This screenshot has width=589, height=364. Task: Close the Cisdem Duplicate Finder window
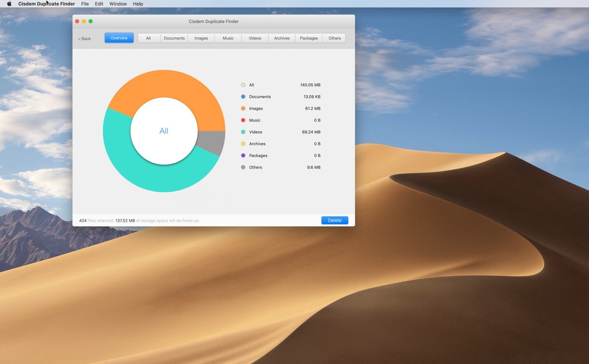coord(77,21)
